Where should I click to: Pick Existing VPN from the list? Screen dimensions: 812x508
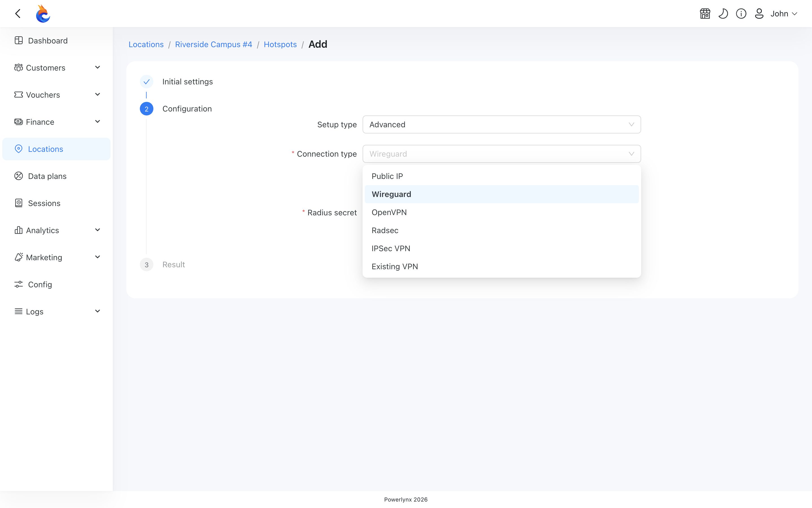pos(502,266)
